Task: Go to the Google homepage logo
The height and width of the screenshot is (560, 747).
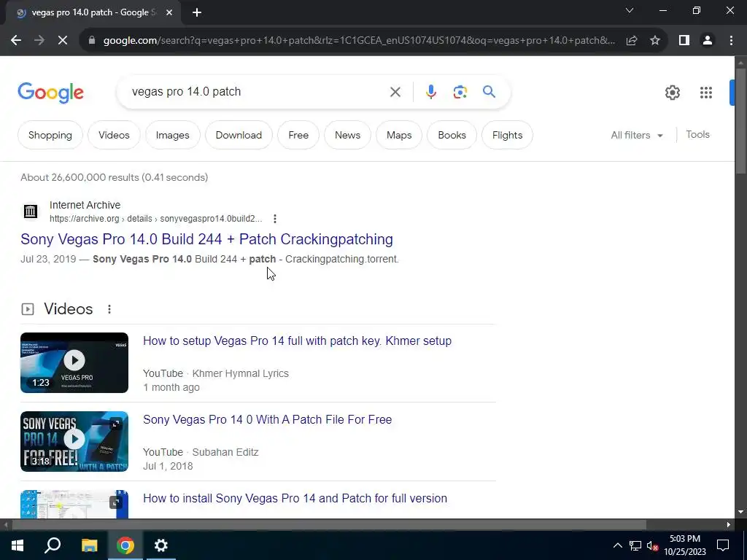Action: tap(50, 93)
